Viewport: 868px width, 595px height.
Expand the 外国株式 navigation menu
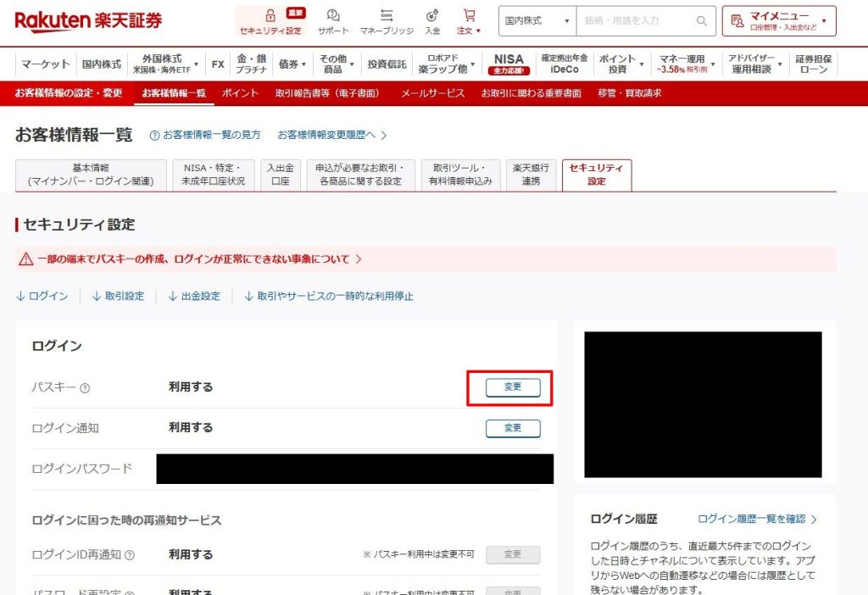point(166,64)
